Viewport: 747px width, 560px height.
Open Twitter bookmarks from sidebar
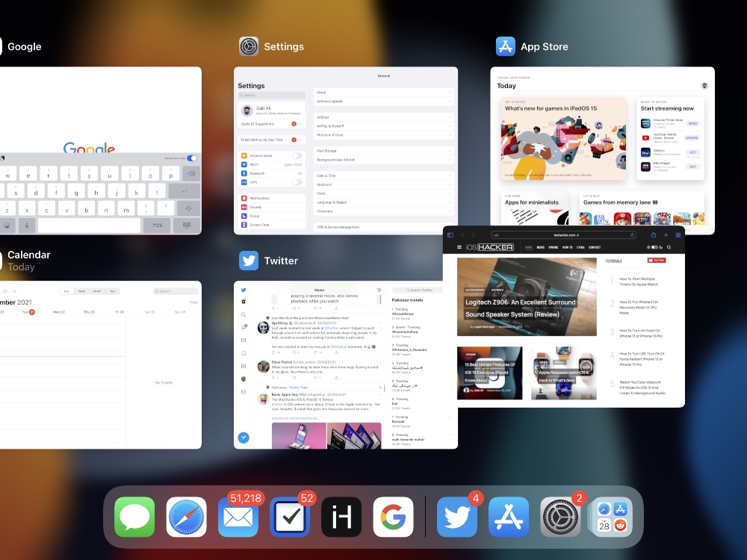244,353
